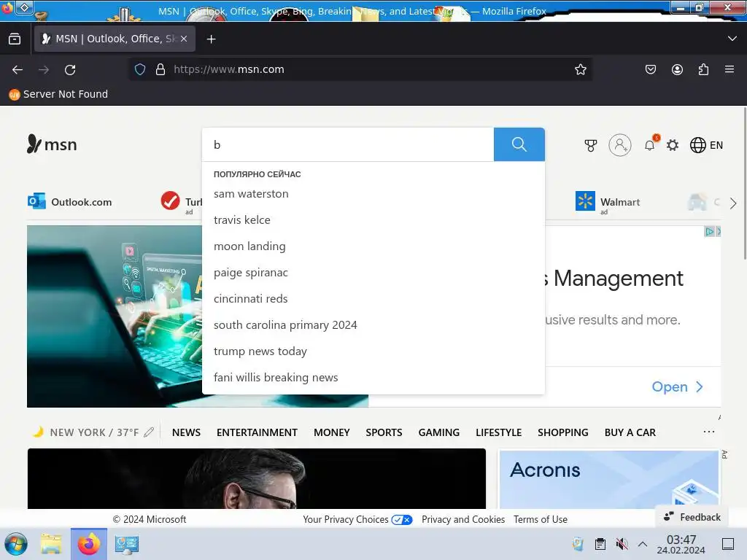Image resolution: width=747 pixels, height=560 pixels.
Task: Choose 'paige spiranac' suggestion
Action: pyautogui.click(x=373, y=273)
